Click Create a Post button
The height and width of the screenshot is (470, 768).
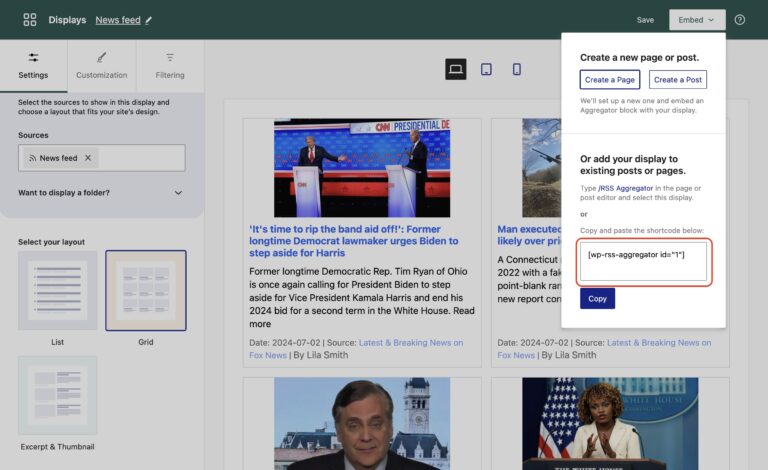coord(677,80)
